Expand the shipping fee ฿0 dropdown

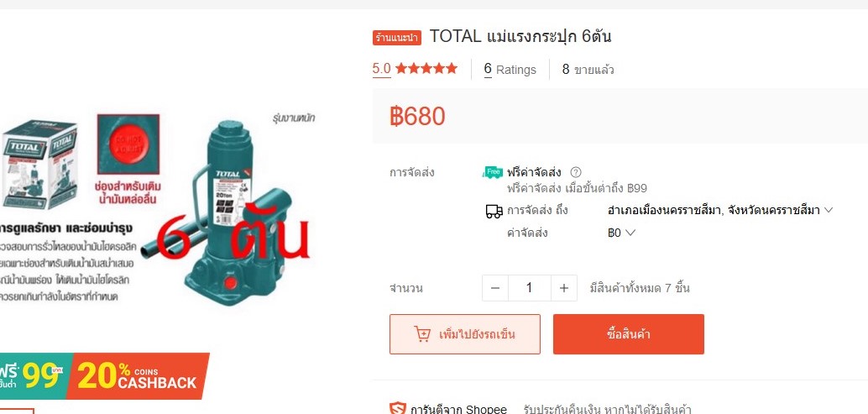tap(621, 233)
